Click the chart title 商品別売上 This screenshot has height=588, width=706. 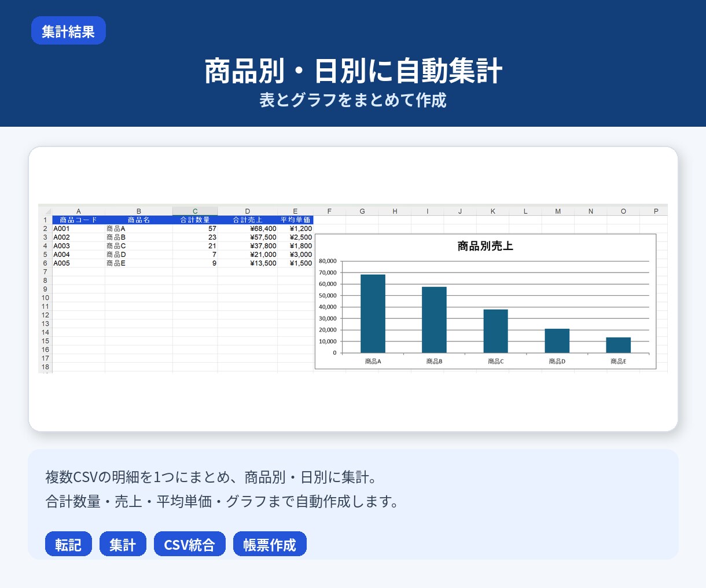(x=485, y=247)
